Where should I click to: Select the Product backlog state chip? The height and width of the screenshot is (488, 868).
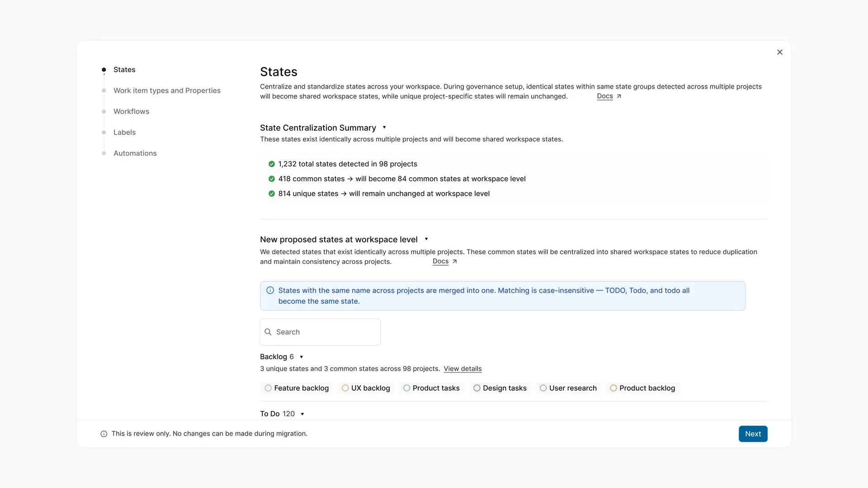(642, 388)
